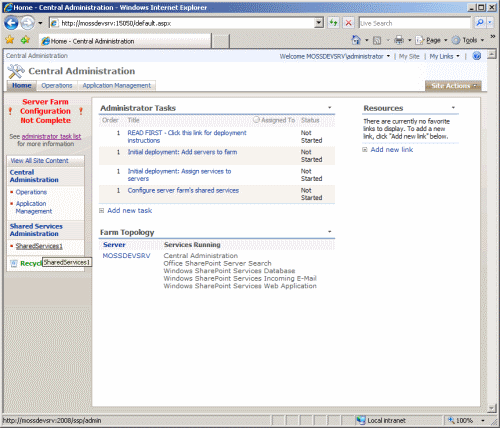Open the Administrator Tasks web part menu
Viewport: 500px width, 428px height.
tap(329, 108)
